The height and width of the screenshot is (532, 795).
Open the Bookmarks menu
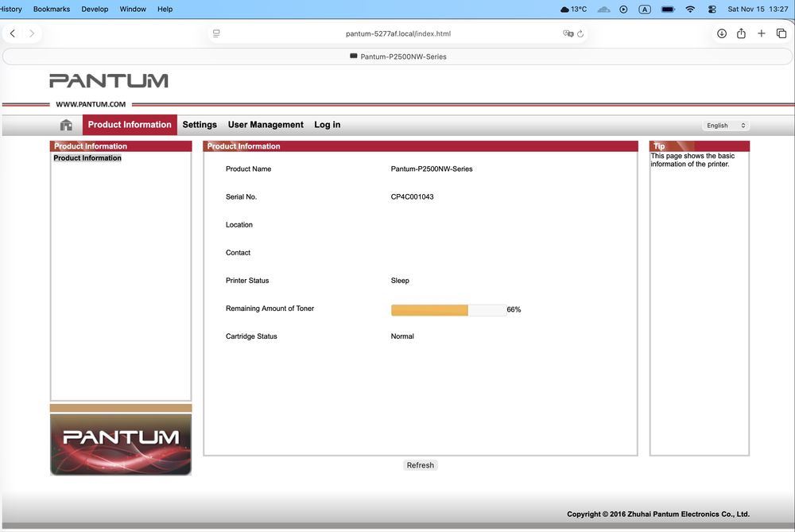(x=52, y=9)
